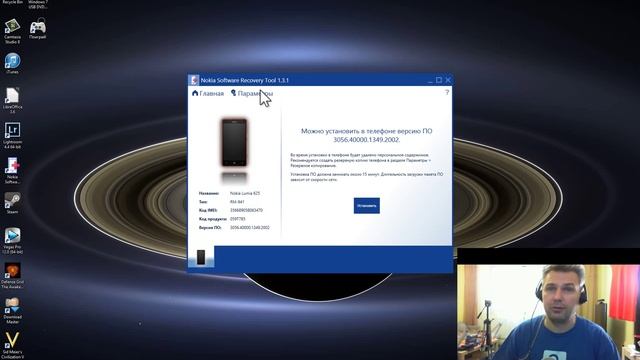Viewport: 640px width, 360px height.
Task: Open LibreOffice 3.6 desktop icon
Action: coord(12,100)
